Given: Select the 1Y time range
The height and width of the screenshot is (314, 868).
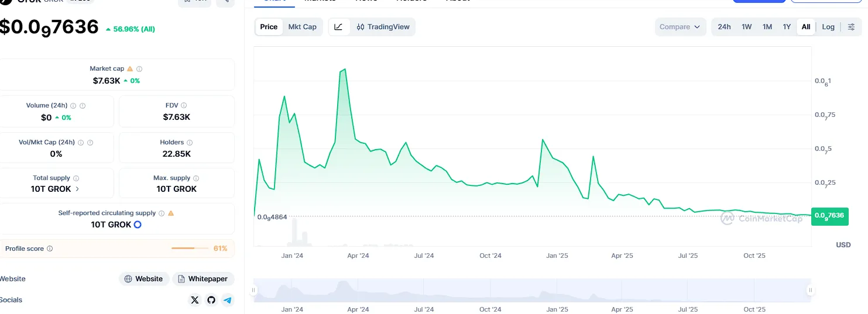Looking at the screenshot, I should tap(787, 27).
